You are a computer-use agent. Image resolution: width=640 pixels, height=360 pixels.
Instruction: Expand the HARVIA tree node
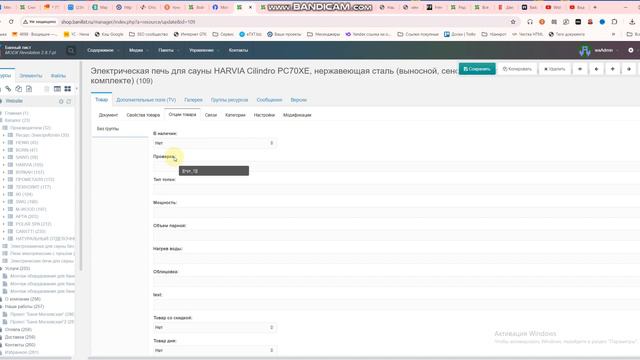point(4,165)
